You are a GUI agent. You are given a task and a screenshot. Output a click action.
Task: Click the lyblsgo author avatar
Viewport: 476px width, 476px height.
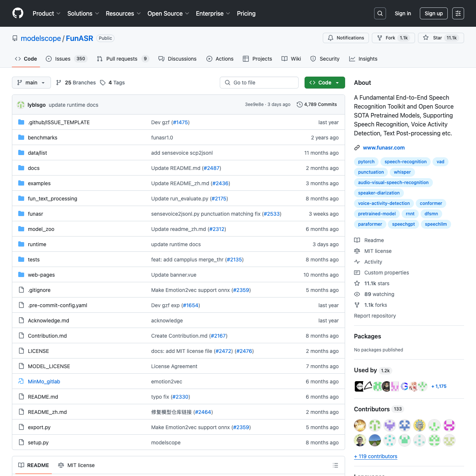click(21, 105)
